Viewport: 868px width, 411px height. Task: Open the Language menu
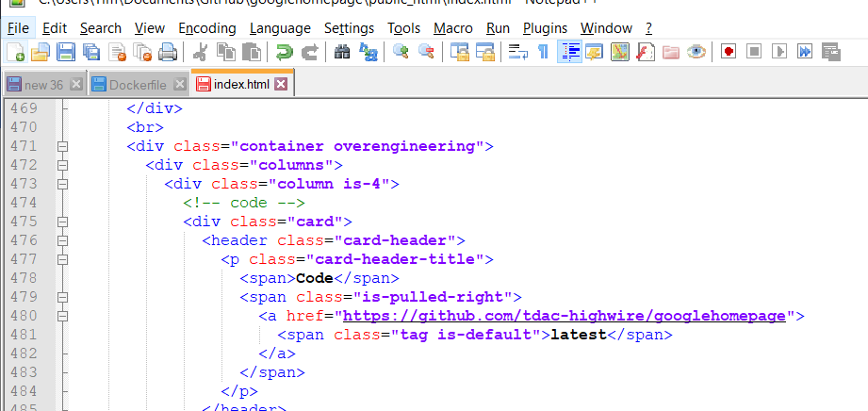[x=280, y=27]
